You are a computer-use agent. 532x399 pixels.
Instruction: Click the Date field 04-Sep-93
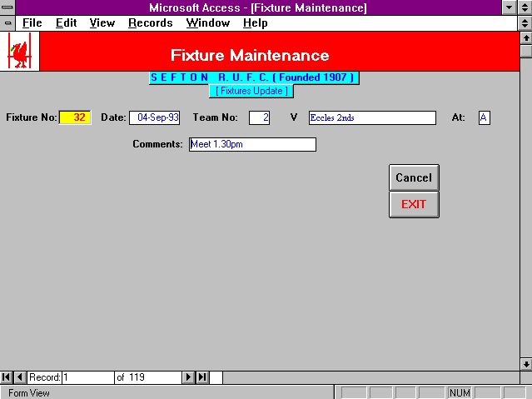[x=154, y=117]
